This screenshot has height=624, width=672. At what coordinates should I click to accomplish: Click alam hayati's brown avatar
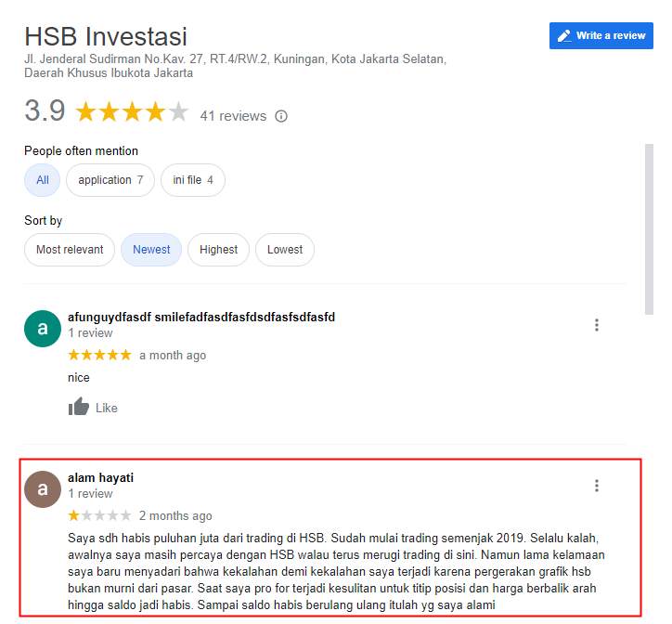coord(43,489)
